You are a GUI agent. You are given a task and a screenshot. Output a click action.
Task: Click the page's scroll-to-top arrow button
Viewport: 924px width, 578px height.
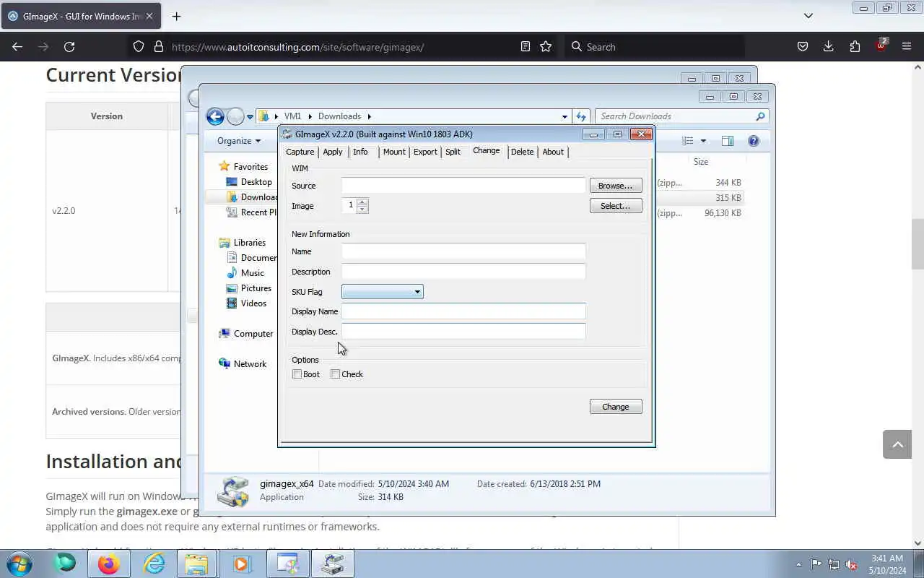(x=897, y=444)
